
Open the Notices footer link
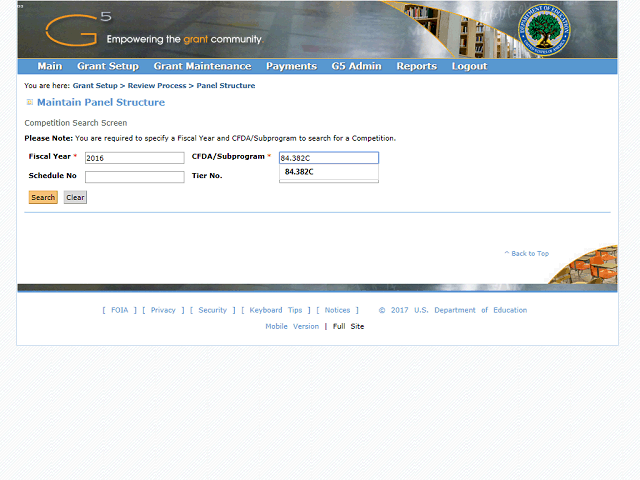337,310
